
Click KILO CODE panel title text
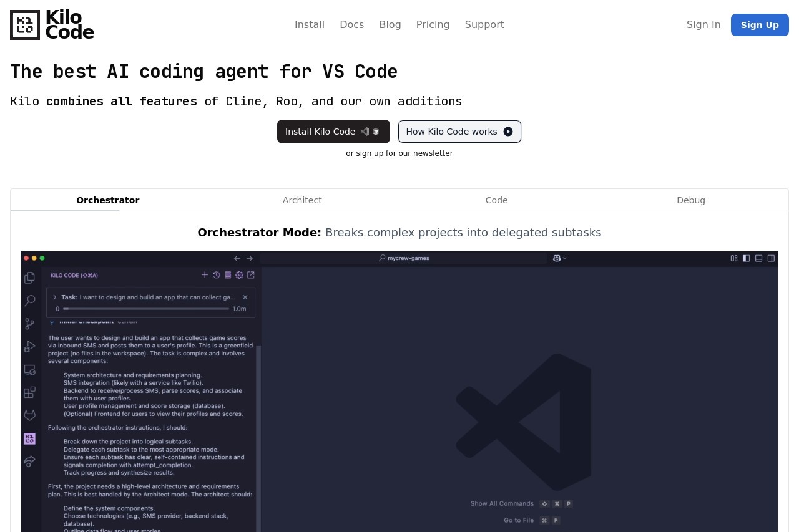click(74, 275)
